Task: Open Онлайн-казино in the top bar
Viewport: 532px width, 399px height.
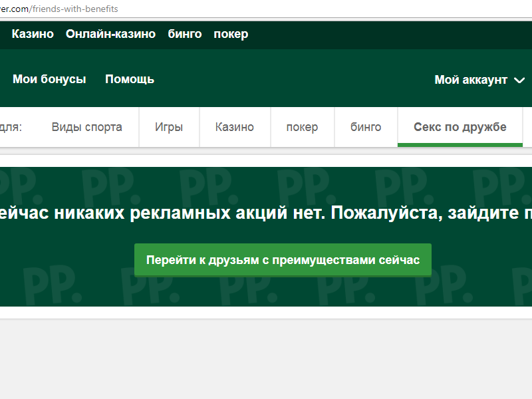Action: [110, 34]
